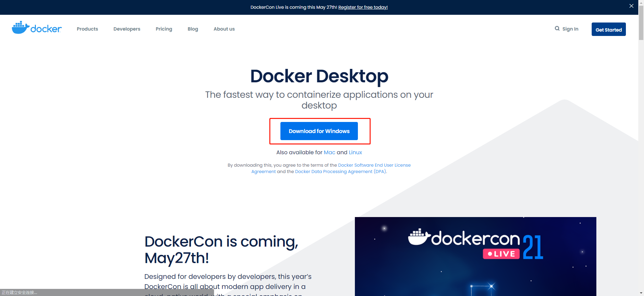Image resolution: width=644 pixels, height=296 pixels.
Task: Click Download for Windows button
Action: pyautogui.click(x=319, y=131)
